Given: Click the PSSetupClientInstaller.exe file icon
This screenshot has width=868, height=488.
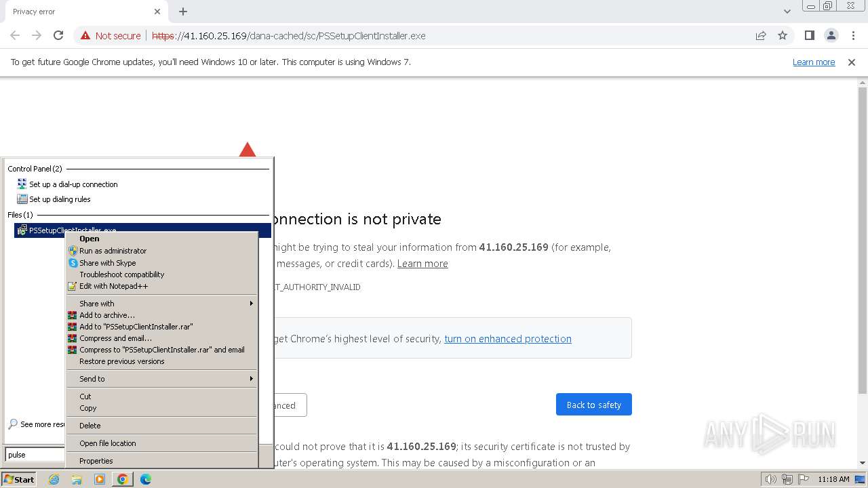Looking at the screenshot, I should click(x=22, y=230).
